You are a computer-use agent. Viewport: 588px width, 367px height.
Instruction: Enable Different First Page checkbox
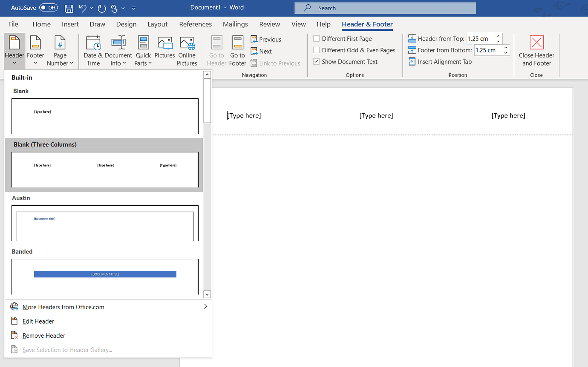click(x=317, y=39)
